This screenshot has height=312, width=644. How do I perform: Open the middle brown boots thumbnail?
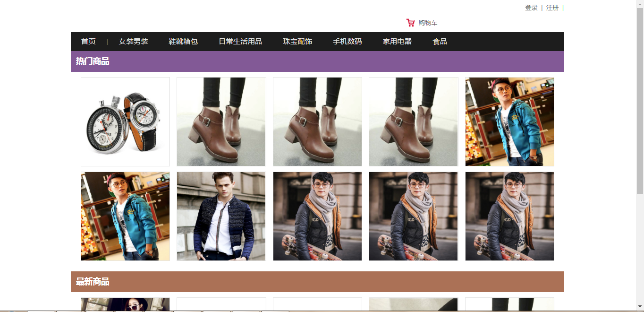(x=317, y=122)
